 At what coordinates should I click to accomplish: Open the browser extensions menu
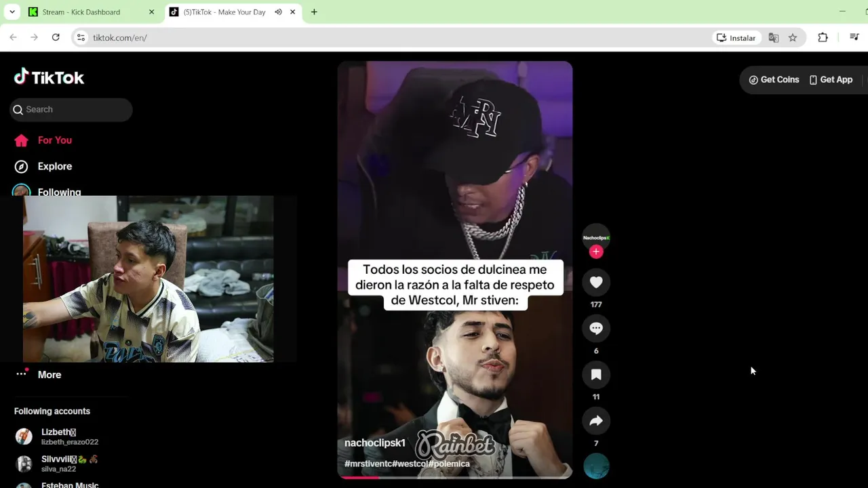[x=823, y=38]
